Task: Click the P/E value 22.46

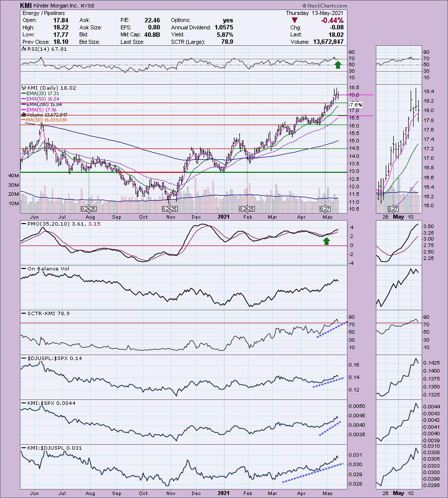Action: coord(152,20)
